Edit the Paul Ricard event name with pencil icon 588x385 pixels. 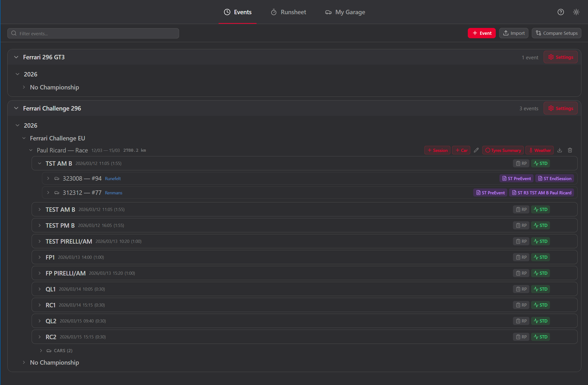(476, 150)
